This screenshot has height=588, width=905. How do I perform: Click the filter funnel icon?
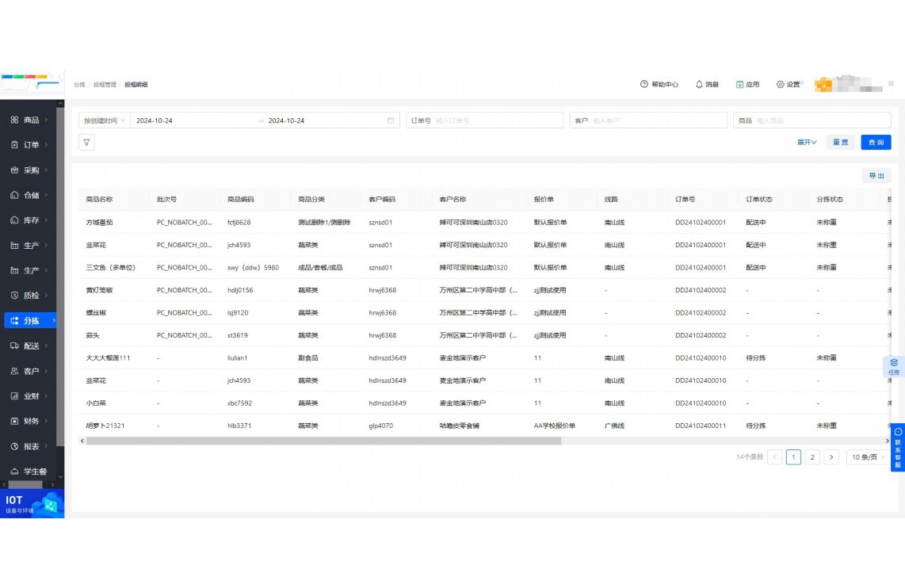pyautogui.click(x=86, y=143)
